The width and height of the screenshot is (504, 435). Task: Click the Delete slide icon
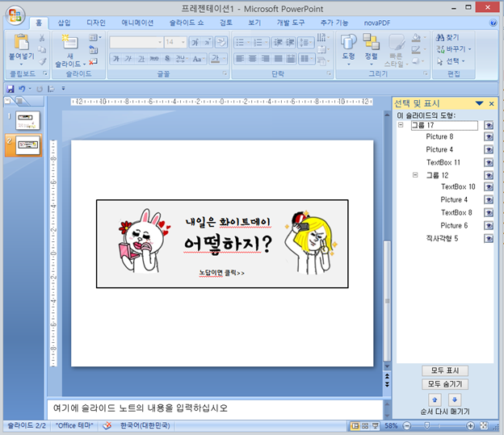[x=93, y=61]
